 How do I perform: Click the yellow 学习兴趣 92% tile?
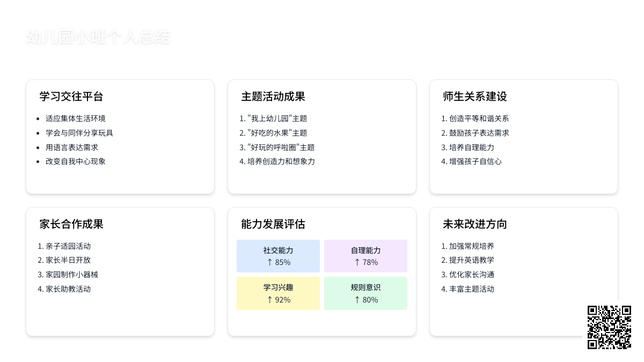tap(278, 293)
